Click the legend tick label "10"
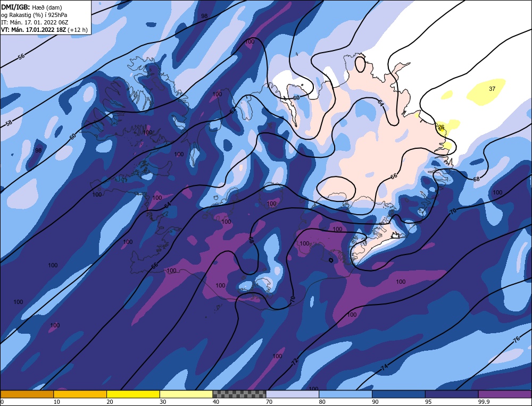Viewport: 532px width, 406px height. tap(57, 402)
